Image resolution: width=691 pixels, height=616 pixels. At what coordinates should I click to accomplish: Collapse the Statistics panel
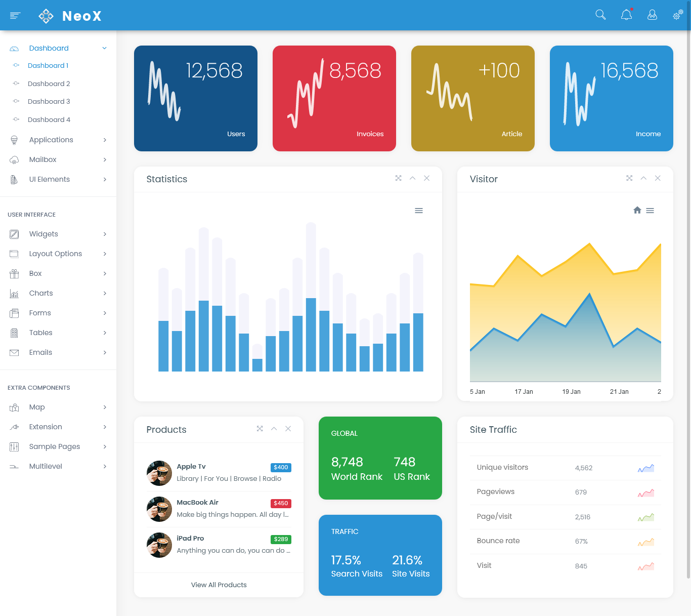click(x=413, y=178)
